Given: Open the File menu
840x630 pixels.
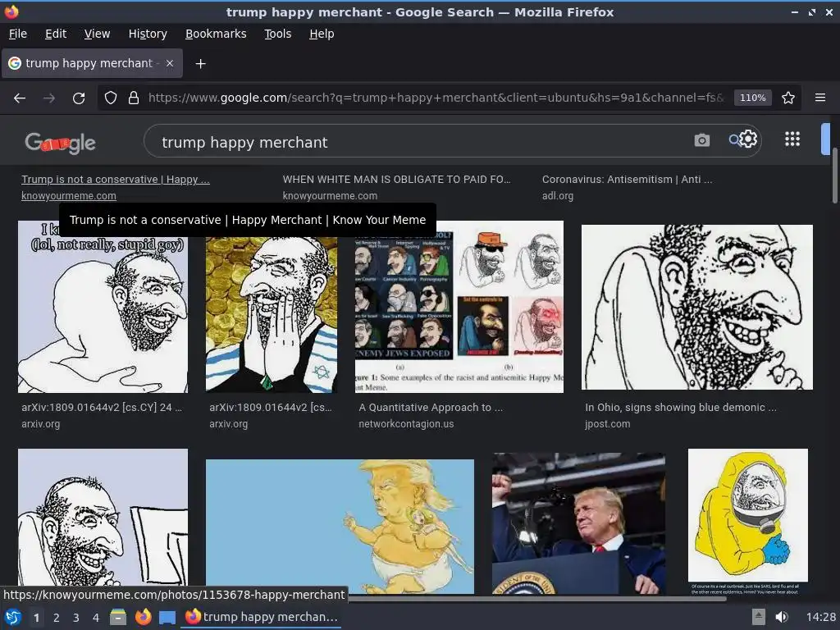Looking at the screenshot, I should coord(18,34).
